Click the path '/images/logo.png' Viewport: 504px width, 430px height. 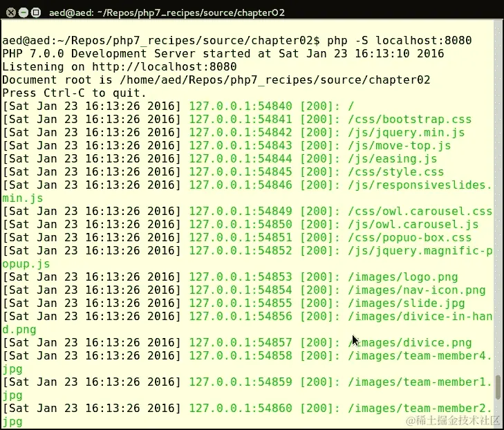point(403,277)
